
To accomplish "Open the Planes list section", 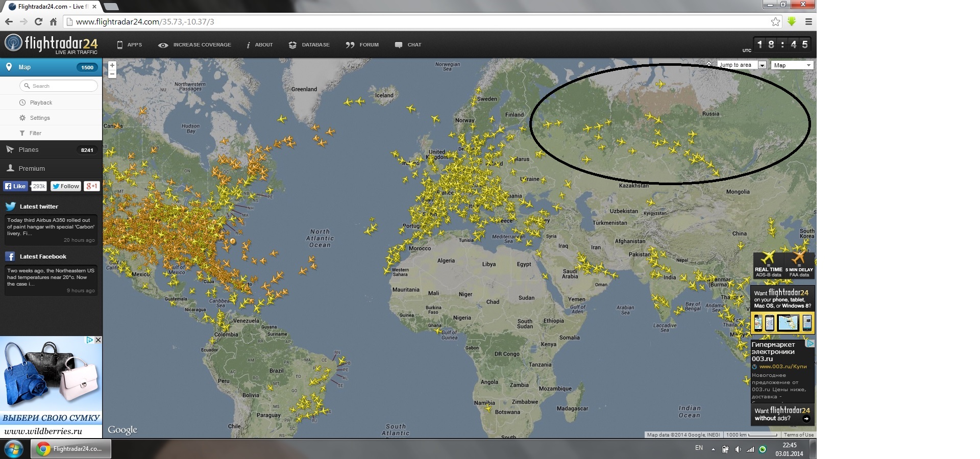I will pyautogui.click(x=29, y=150).
